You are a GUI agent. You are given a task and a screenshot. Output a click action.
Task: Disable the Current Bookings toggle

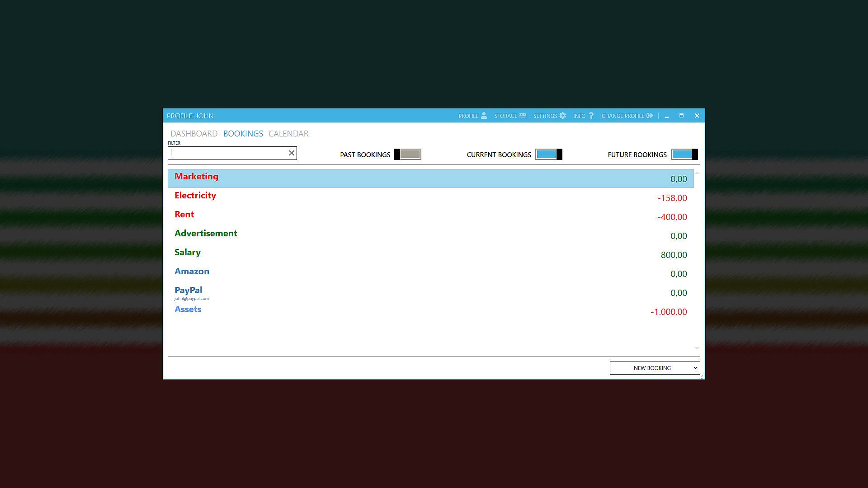pos(548,155)
